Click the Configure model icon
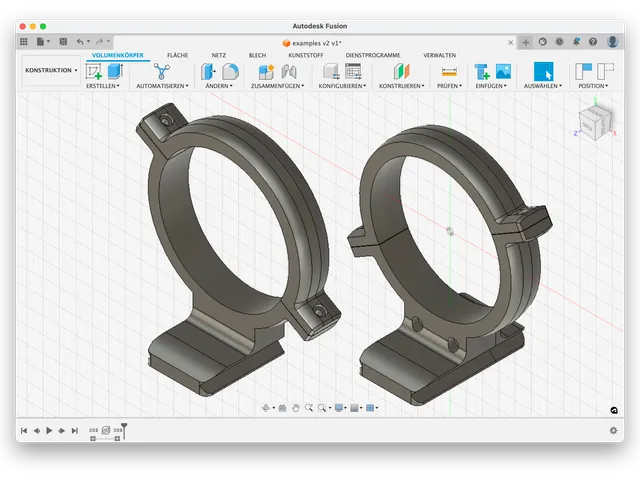The width and height of the screenshot is (640, 480). coord(331,71)
